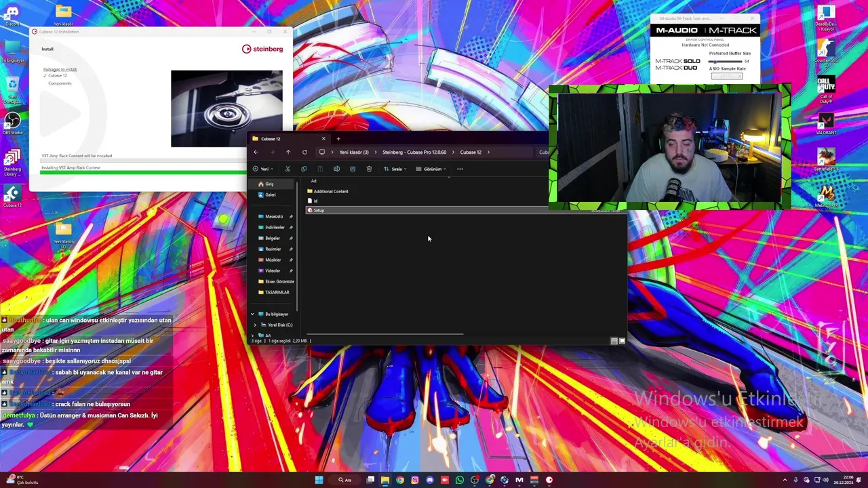Open the Görünüm view dropdown
Viewport: 868px width, 488px height.
pos(431,169)
